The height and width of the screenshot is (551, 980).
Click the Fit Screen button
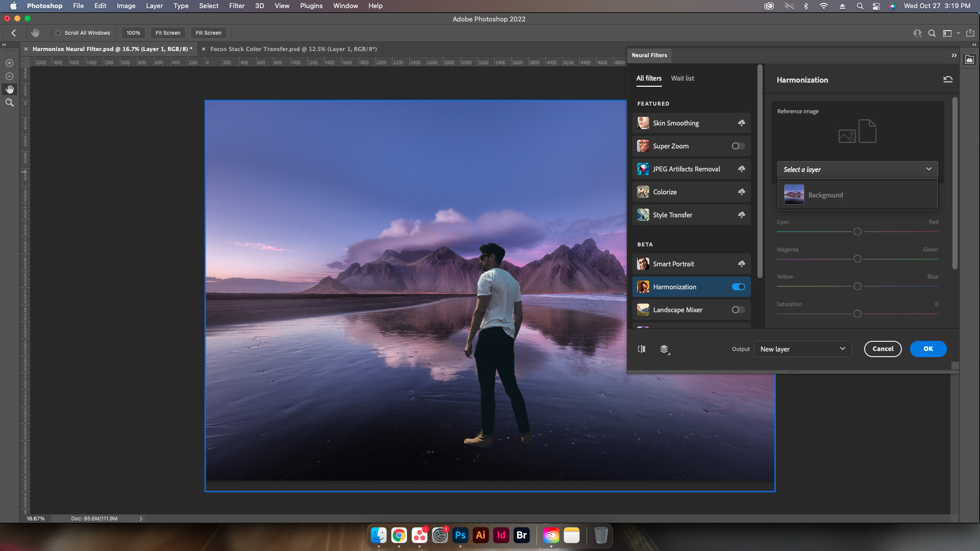168,33
